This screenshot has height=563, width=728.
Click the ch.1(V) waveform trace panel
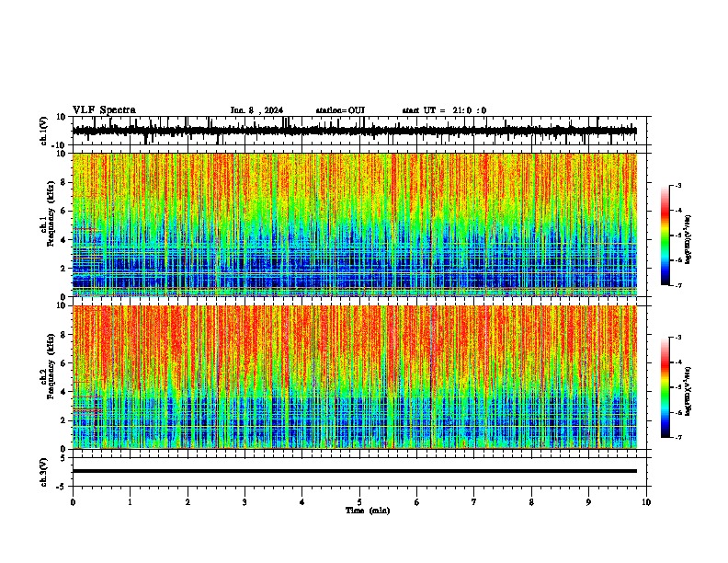click(x=361, y=131)
